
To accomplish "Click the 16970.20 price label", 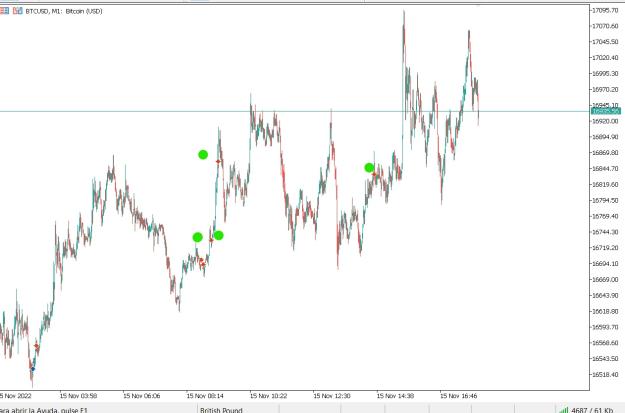I will point(605,90).
